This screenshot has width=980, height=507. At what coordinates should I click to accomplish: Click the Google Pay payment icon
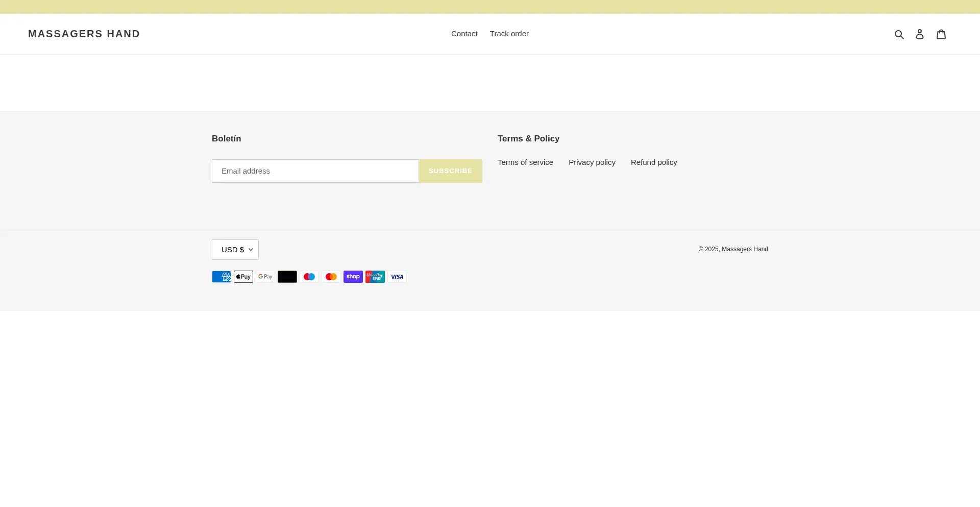coord(265,277)
